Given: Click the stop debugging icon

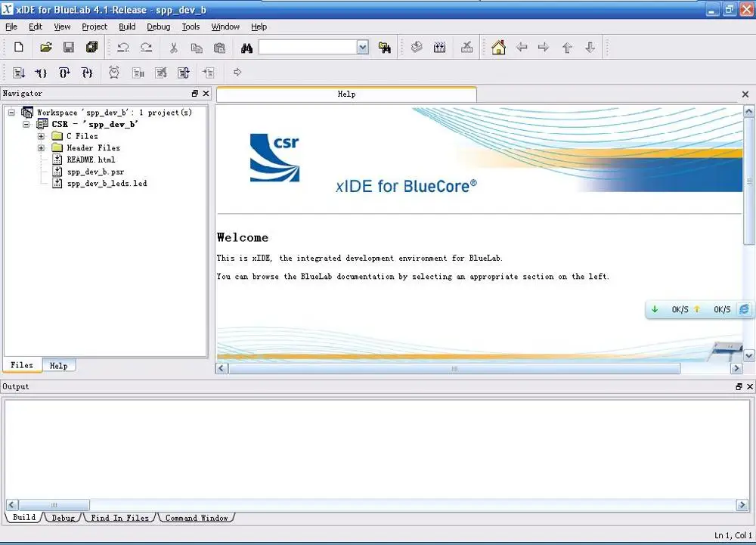Looking at the screenshot, I should (x=161, y=73).
